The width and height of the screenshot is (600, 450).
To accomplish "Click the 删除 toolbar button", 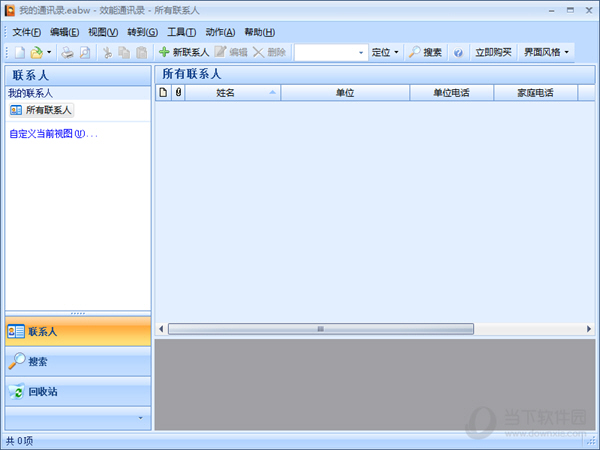I will [269, 52].
